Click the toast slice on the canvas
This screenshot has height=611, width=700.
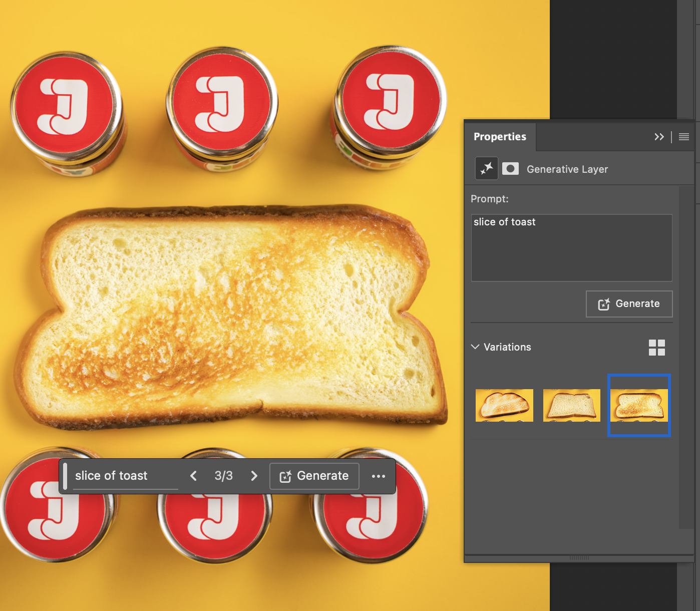click(x=230, y=316)
